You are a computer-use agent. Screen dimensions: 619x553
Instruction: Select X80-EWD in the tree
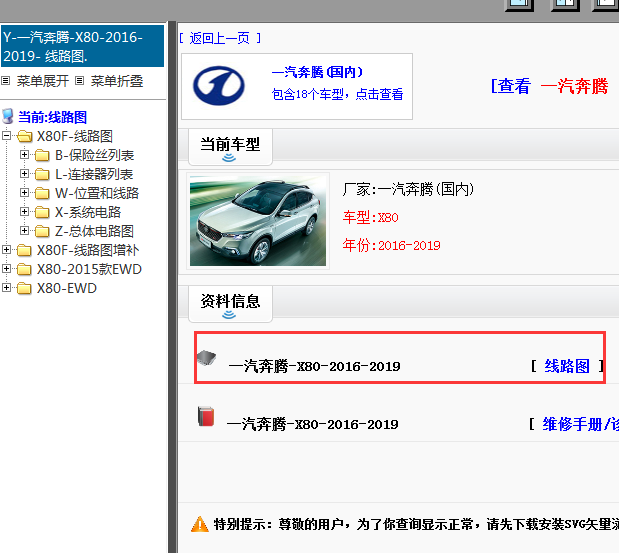click(67, 288)
